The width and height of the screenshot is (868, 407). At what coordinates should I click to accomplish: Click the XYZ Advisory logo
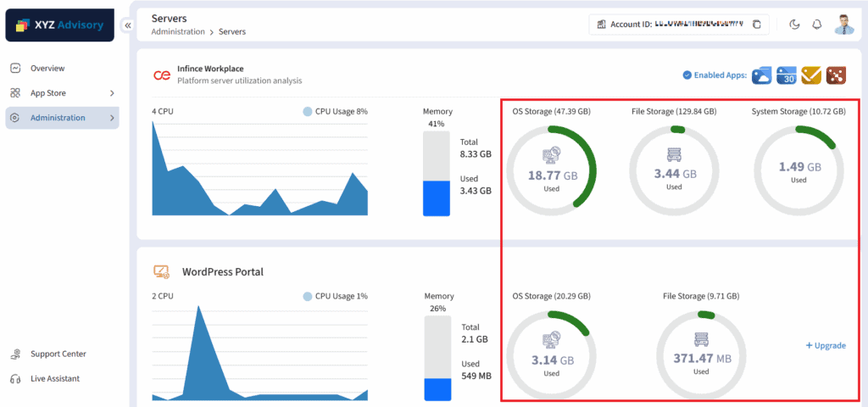pyautogui.click(x=59, y=25)
